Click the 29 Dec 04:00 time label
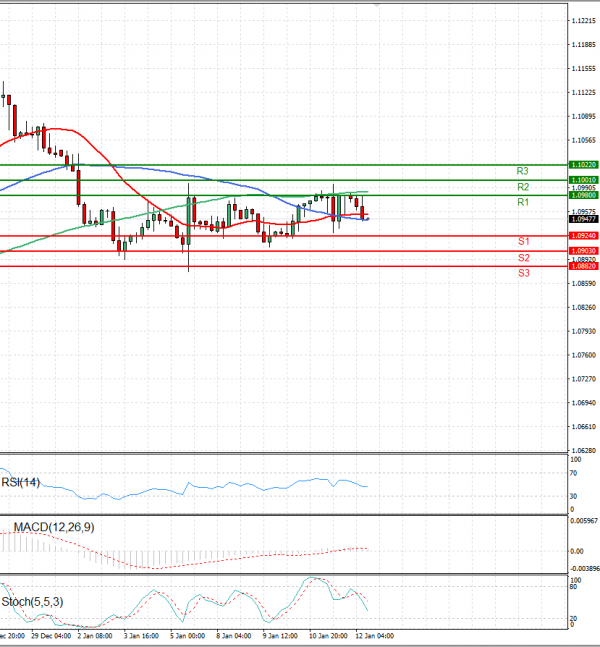Screen dimensions: 600x647 click(51, 636)
